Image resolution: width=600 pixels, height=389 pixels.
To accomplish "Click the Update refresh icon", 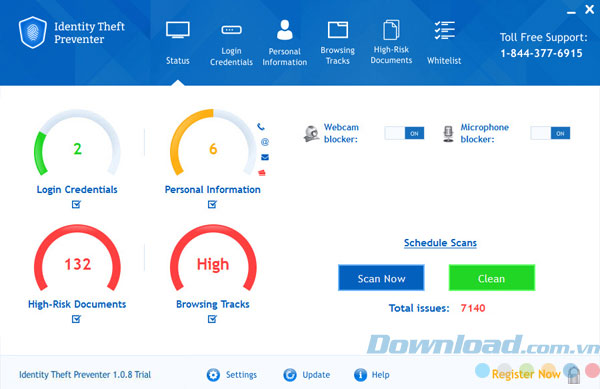I will [290, 375].
